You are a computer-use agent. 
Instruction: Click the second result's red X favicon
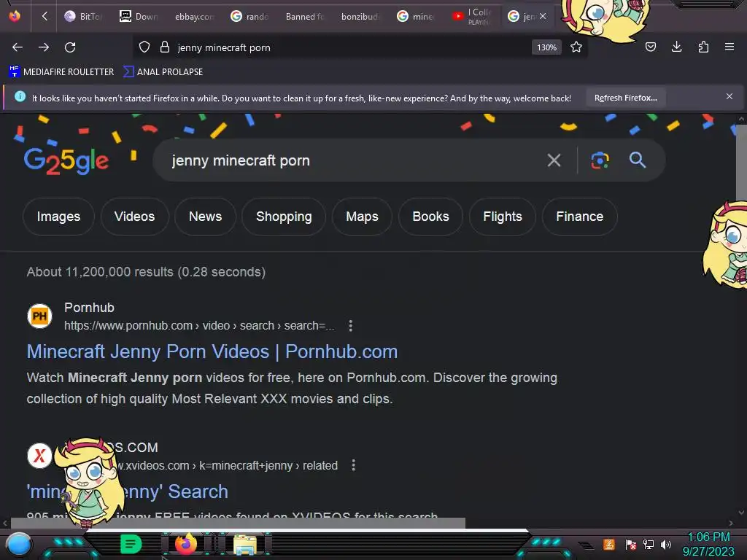point(39,456)
